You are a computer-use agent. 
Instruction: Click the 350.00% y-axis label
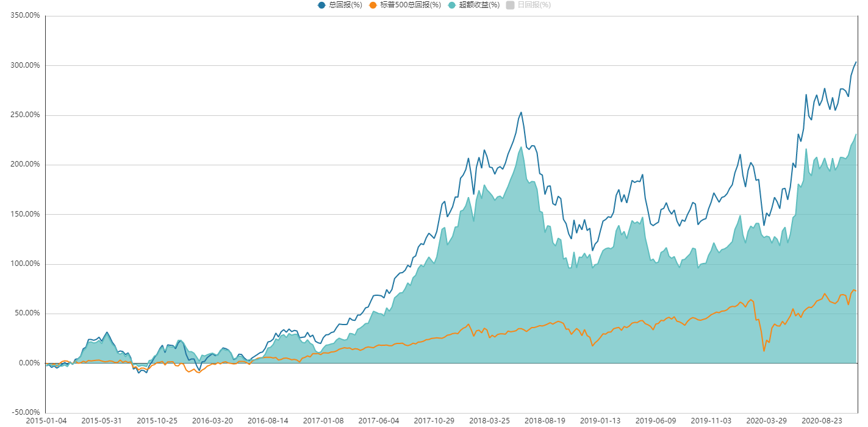(x=25, y=16)
